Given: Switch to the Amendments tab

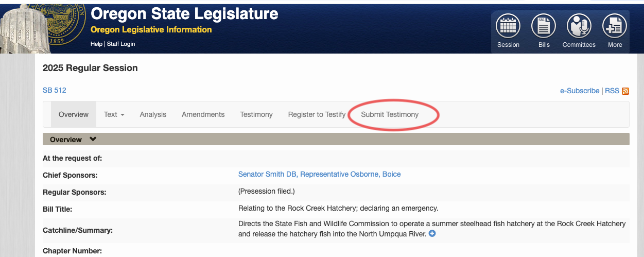Looking at the screenshot, I should (203, 114).
